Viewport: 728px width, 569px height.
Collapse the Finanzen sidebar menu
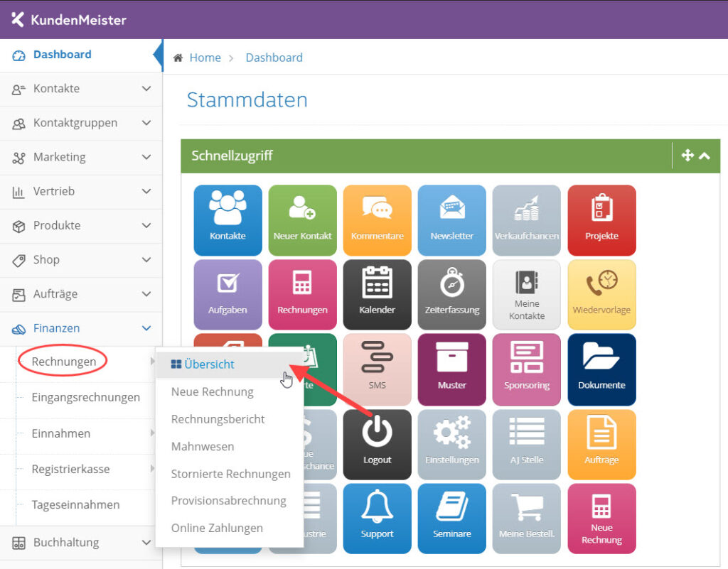click(81, 328)
